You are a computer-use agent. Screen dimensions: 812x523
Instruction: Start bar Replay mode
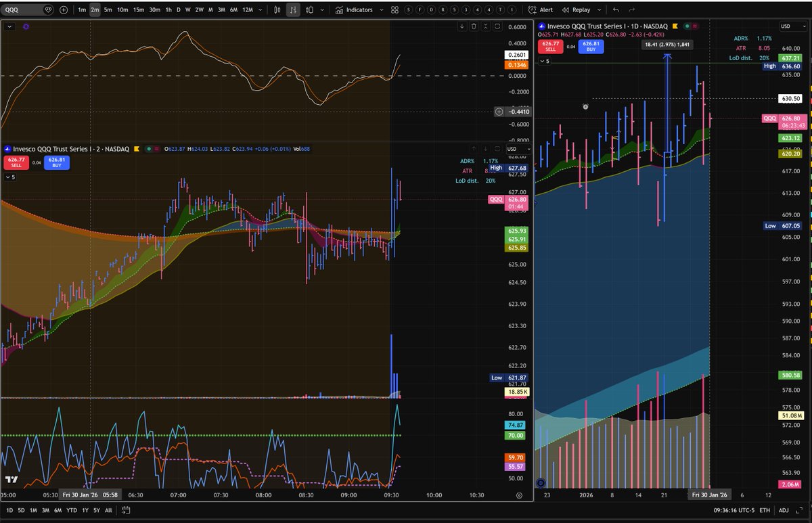576,10
